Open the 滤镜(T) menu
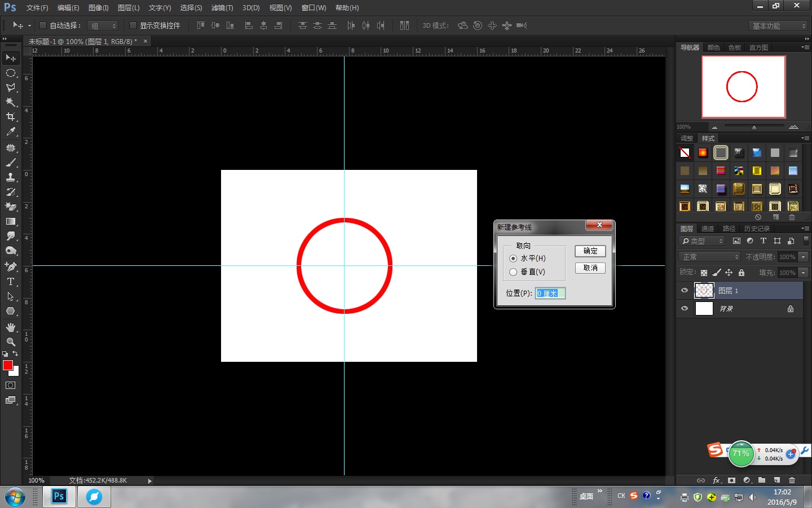 (x=222, y=8)
